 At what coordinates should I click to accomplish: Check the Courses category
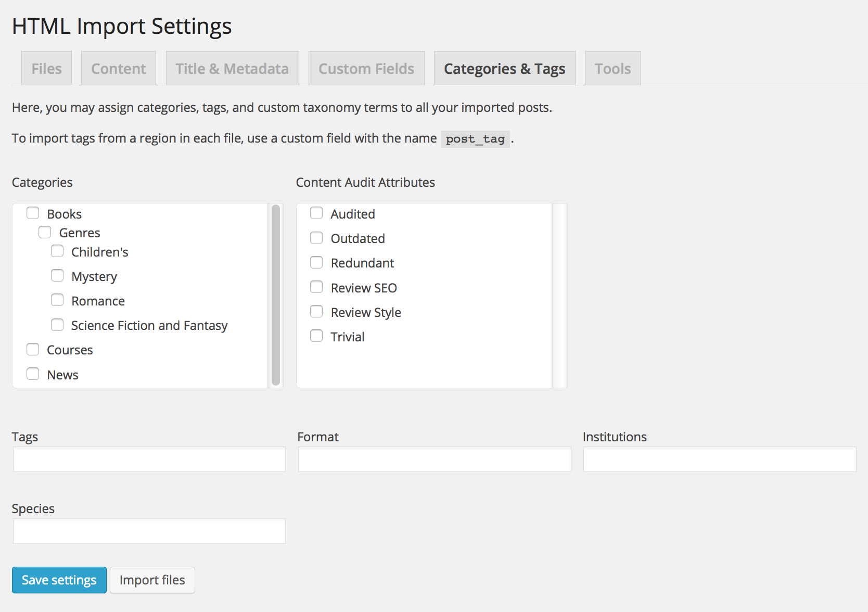(x=33, y=349)
